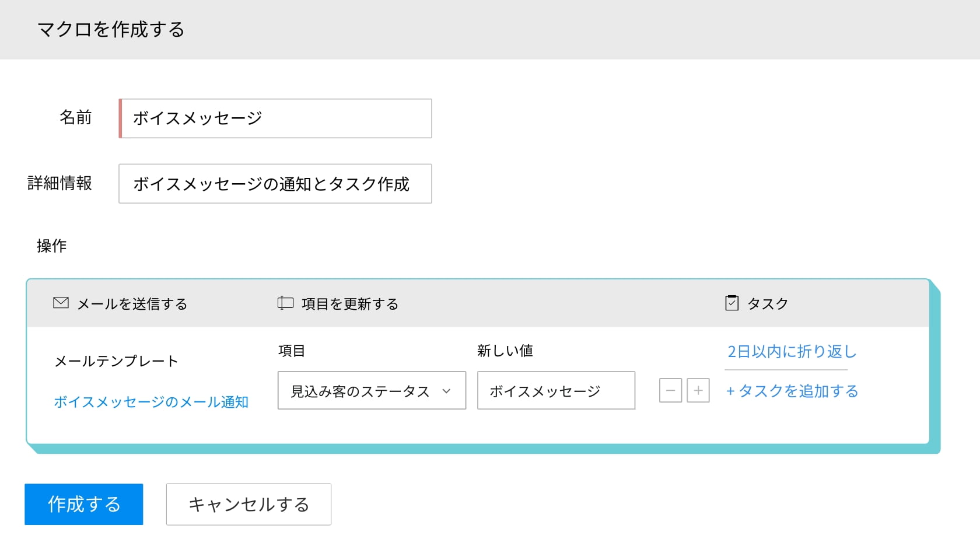Click the task checklist icon beside タスク
Image resolution: width=980 pixels, height=560 pixels.
pyautogui.click(x=731, y=303)
